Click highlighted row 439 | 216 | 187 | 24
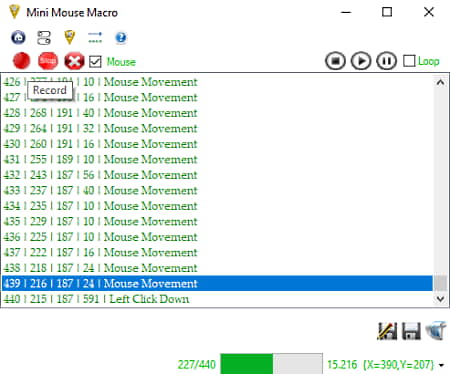The height and width of the screenshot is (374, 450). (217, 283)
